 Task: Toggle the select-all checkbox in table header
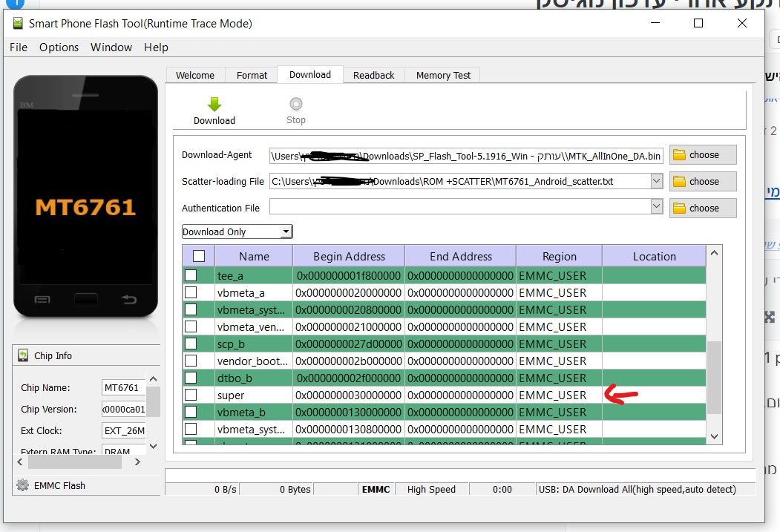click(198, 256)
